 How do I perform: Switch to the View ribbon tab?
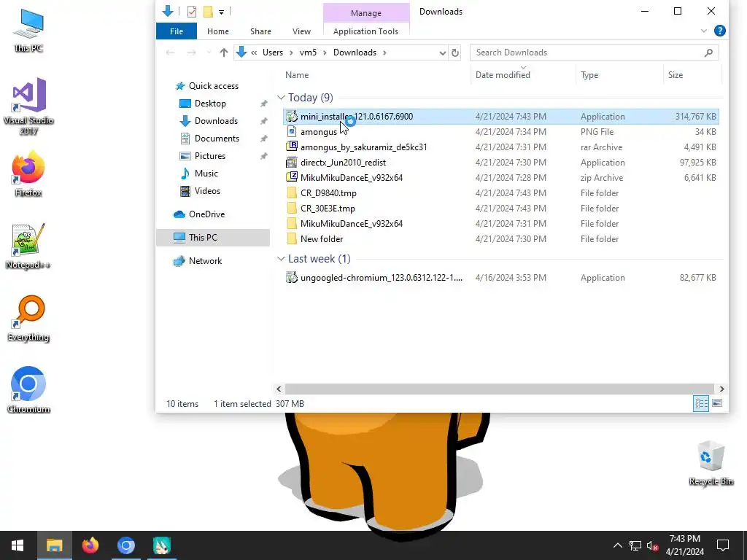[x=301, y=31]
